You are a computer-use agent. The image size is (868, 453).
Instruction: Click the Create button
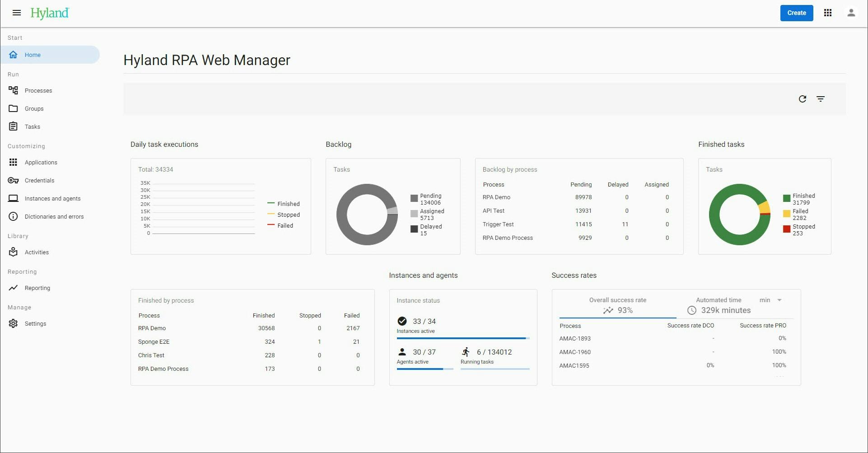tap(797, 13)
